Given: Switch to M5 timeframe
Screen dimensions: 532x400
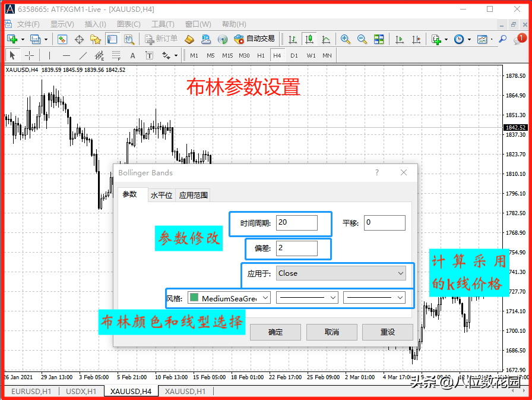Looking at the screenshot, I should pyautogui.click(x=211, y=55).
